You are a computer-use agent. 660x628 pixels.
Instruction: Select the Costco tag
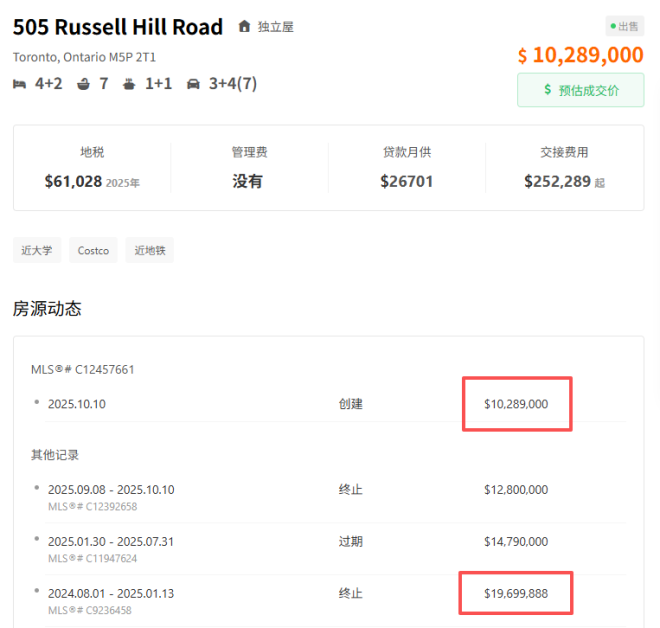tap(93, 250)
